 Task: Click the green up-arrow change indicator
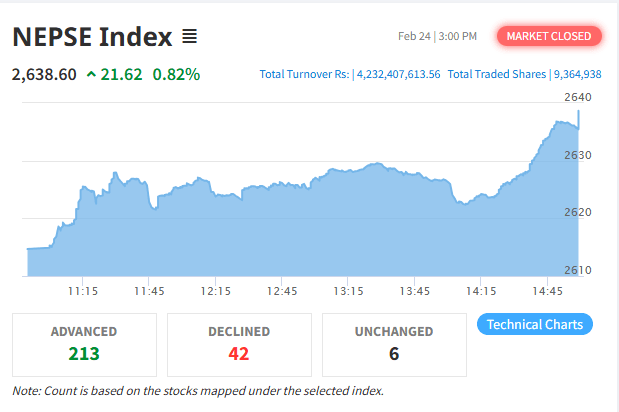[x=92, y=74]
